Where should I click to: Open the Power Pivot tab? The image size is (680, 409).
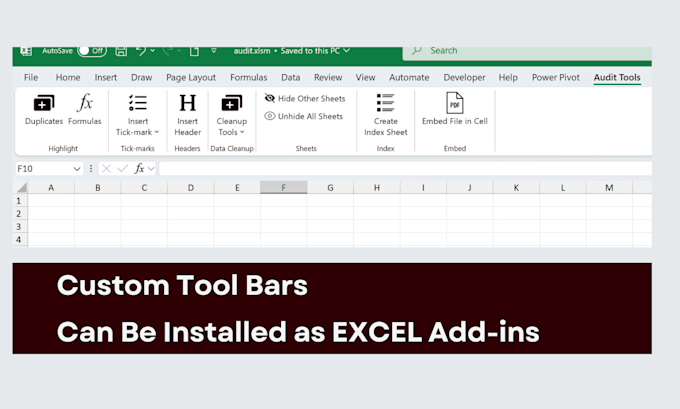pyautogui.click(x=556, y=77)
